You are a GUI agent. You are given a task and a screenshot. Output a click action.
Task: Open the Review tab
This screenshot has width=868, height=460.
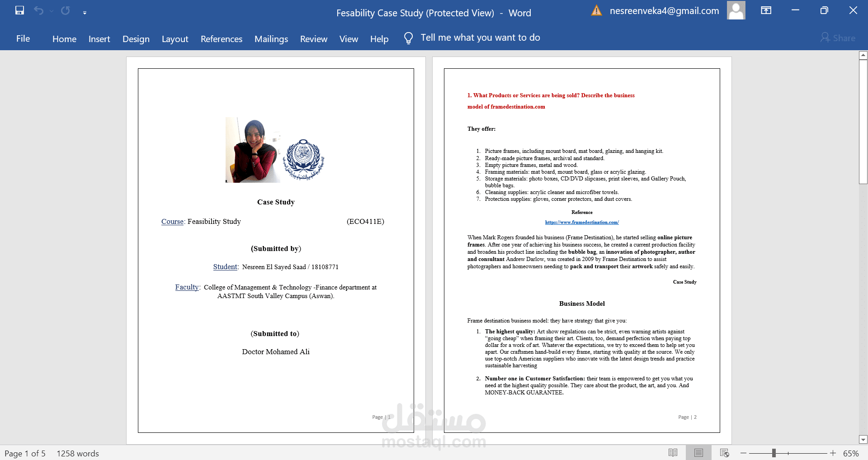pos(314,39)
